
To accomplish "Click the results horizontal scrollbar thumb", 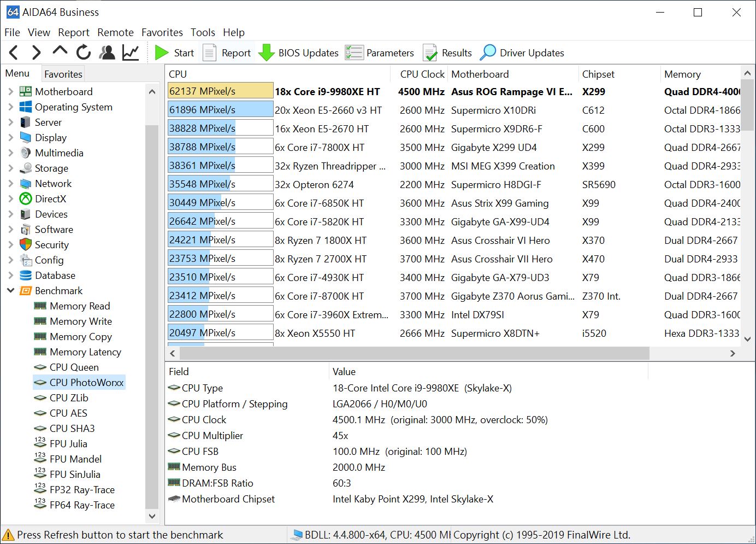I will pos(415,353).
